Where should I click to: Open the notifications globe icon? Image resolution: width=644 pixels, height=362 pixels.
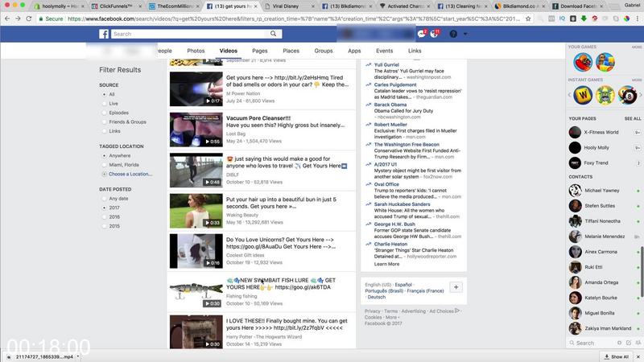(435, 34)
